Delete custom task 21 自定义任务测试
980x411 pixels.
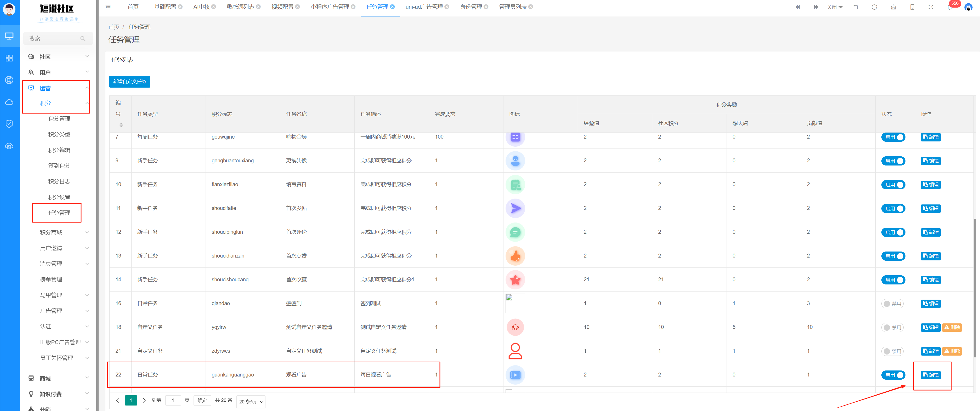tap(951, 351)
